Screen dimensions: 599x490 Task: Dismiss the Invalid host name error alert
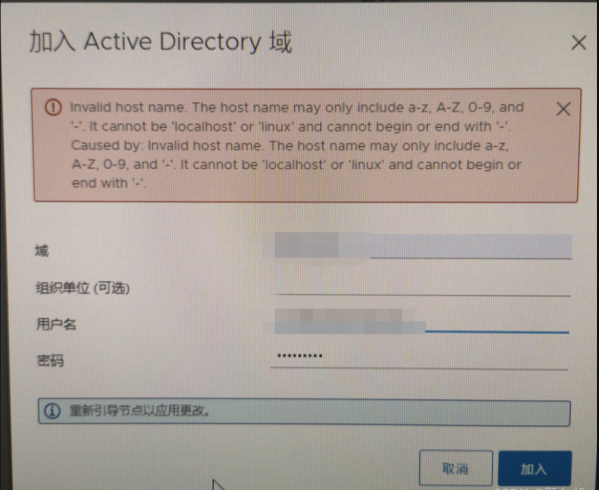(563, 109)
